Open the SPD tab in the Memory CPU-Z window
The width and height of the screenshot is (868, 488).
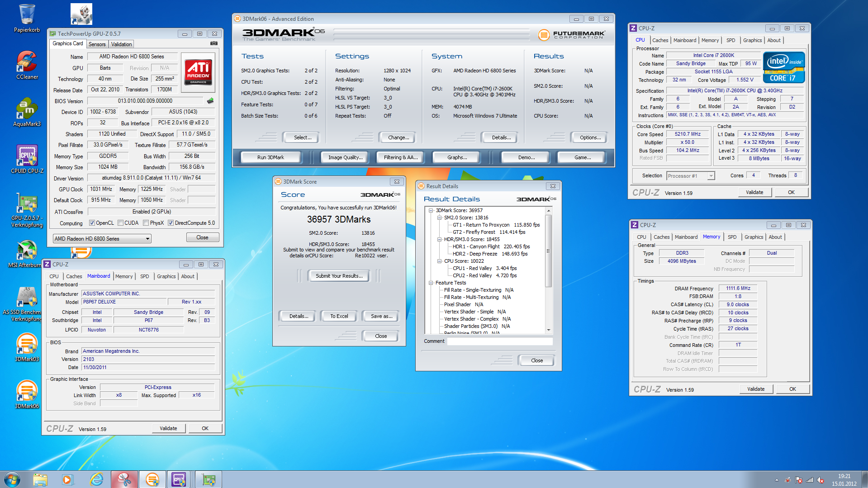tap(732, 237)
